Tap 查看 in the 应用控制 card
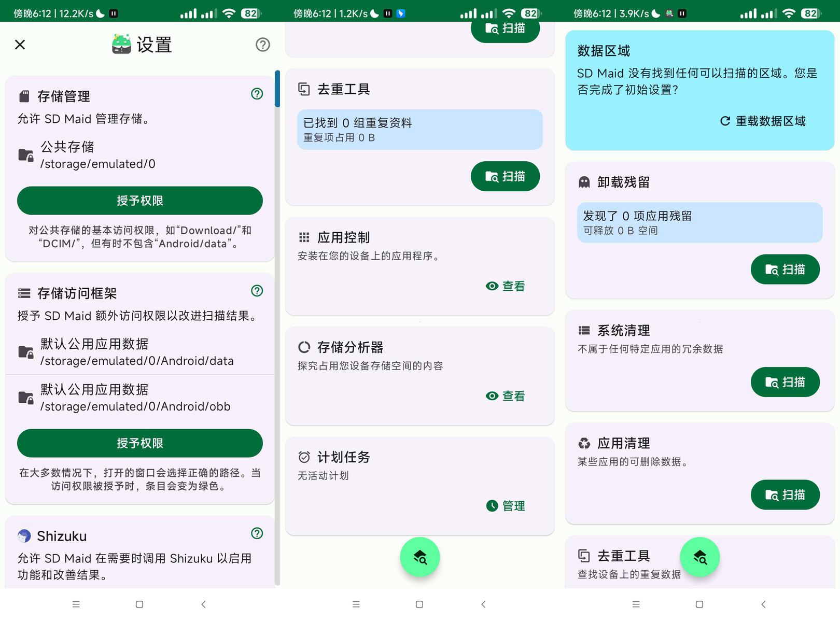The image size is (840, 622). tap(506, 286)
